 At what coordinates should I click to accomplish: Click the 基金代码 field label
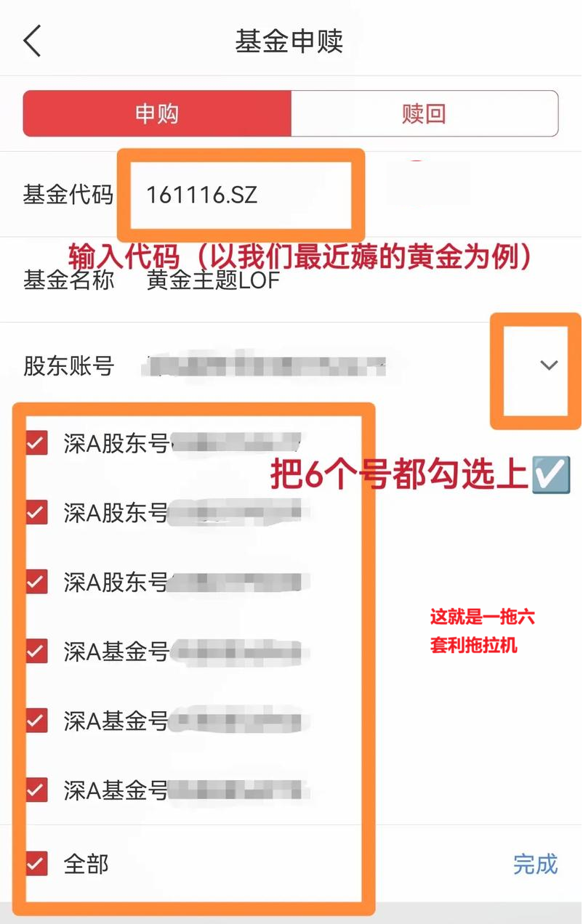click(68, 195)
